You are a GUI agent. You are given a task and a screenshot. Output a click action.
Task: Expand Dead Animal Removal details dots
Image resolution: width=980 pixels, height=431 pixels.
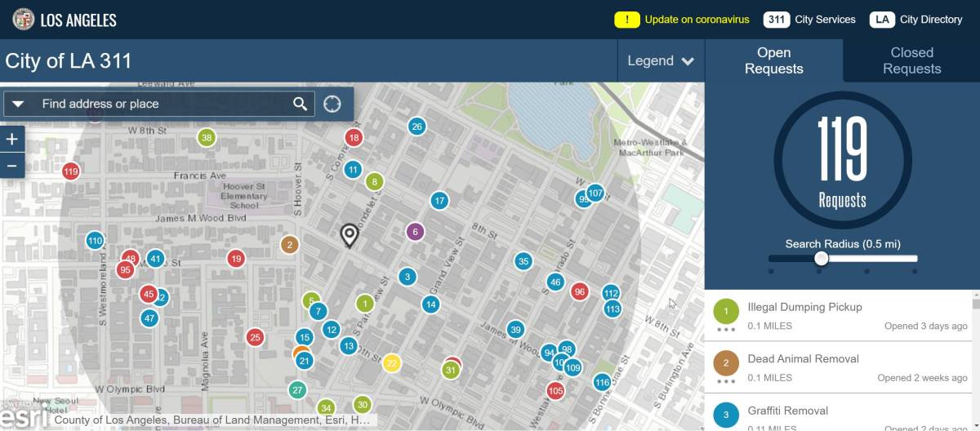coord(726,381)
